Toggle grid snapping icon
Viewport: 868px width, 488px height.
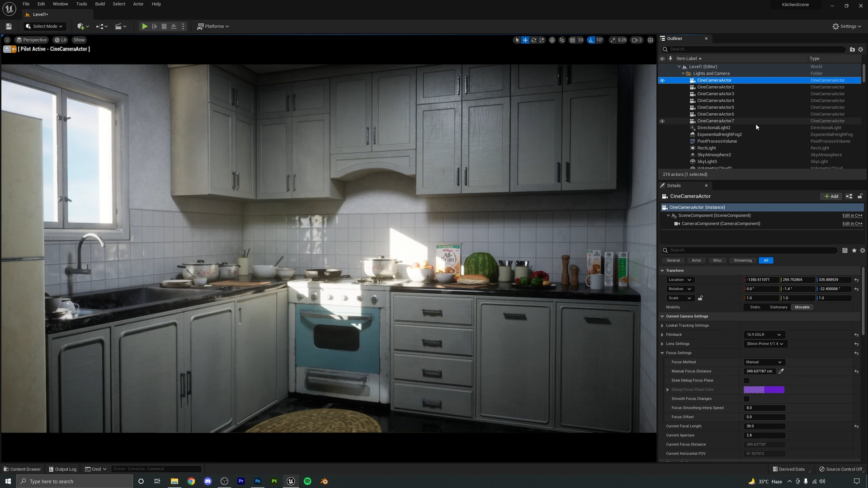coord(572,40)
